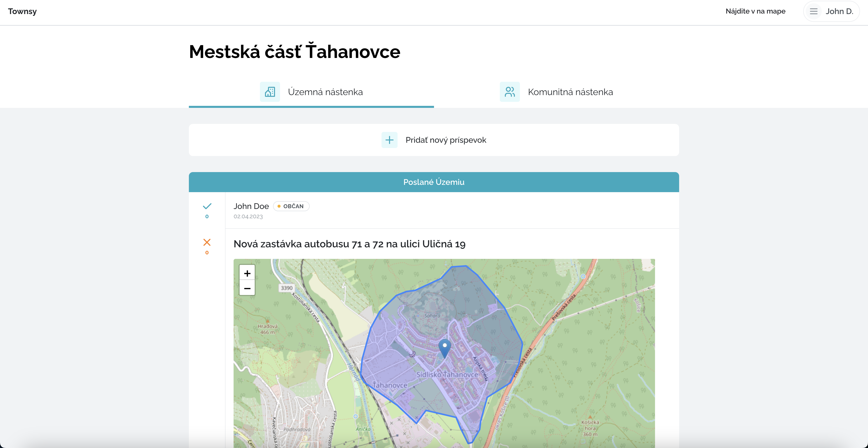Switch to the Komunitná nástenka tab
Image resolution: width=868 pixels, height=448 pixels.
point(570,92)
